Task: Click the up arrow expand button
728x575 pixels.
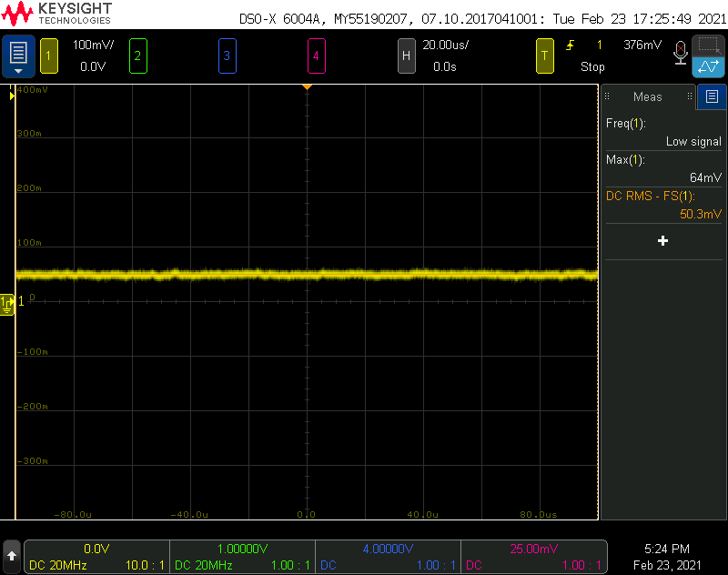Action: [x=12, y=556]
